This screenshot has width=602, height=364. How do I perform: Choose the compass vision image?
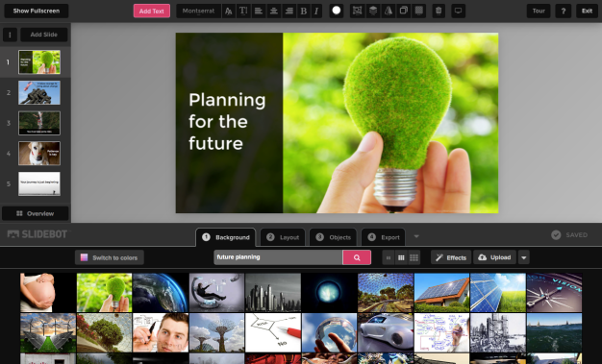[554, 292]
